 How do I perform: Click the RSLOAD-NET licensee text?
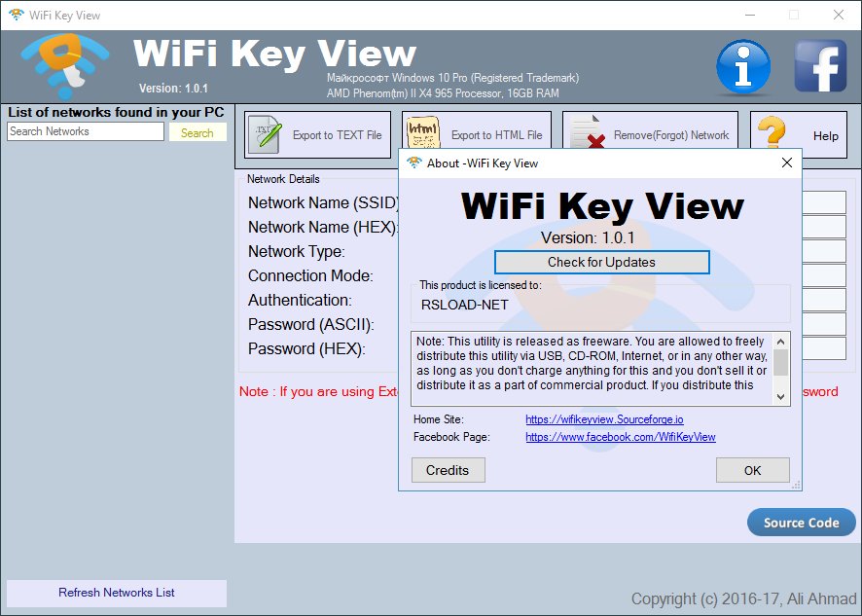[x=464, y=305]
